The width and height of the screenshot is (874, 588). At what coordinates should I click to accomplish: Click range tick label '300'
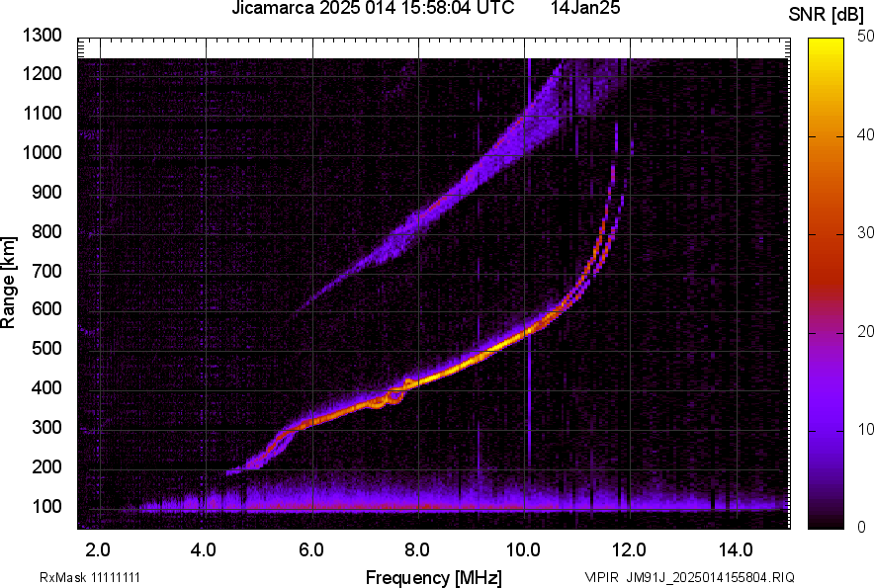[x=46, y=428]
